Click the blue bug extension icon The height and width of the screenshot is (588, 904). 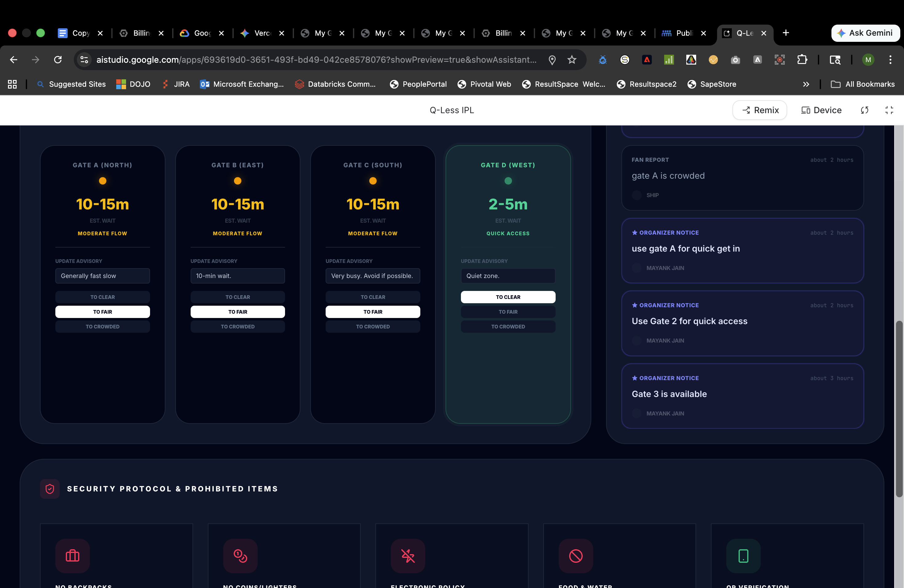tap(602, 60)
